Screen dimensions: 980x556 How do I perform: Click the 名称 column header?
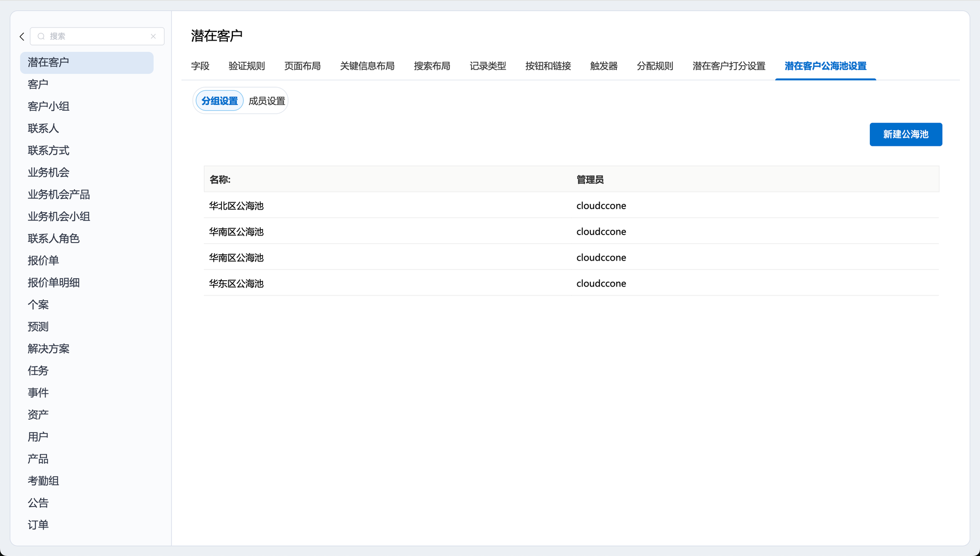point(220,180)
